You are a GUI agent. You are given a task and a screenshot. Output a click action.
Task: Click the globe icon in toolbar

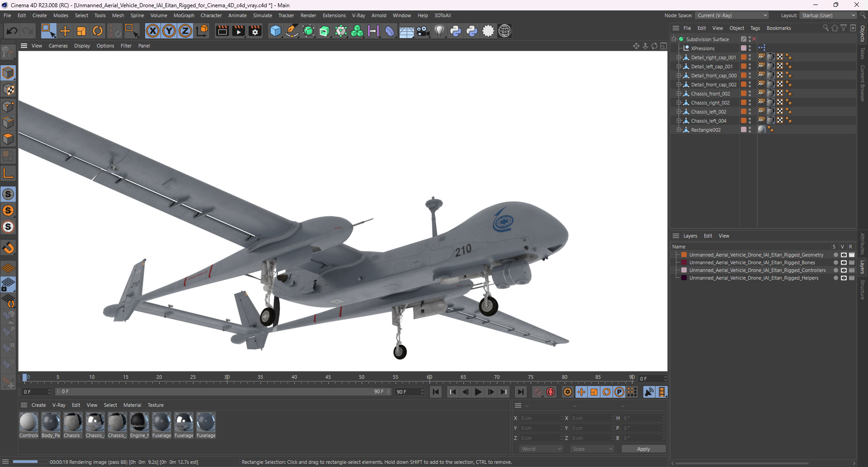pos(505,31)
